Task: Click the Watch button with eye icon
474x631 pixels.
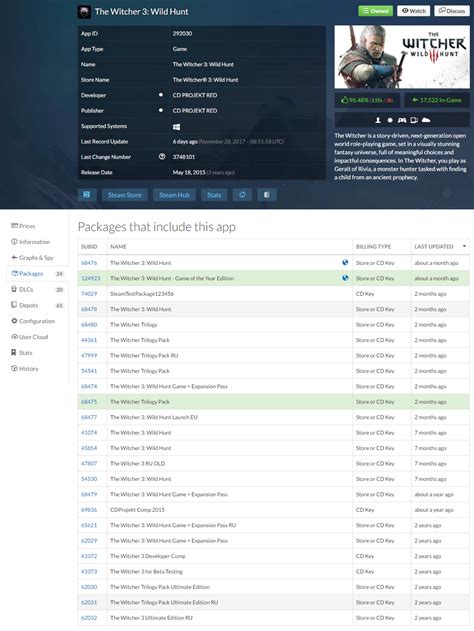Action: (x=414, y=11)
